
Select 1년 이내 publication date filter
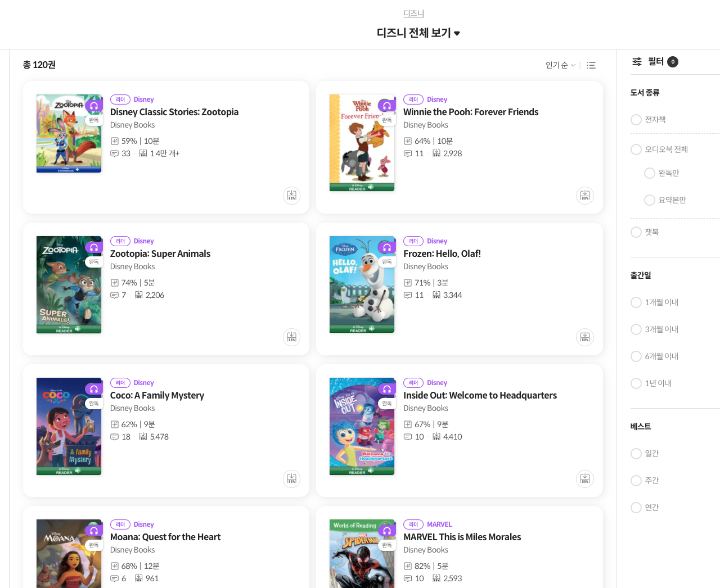[636, 383]
